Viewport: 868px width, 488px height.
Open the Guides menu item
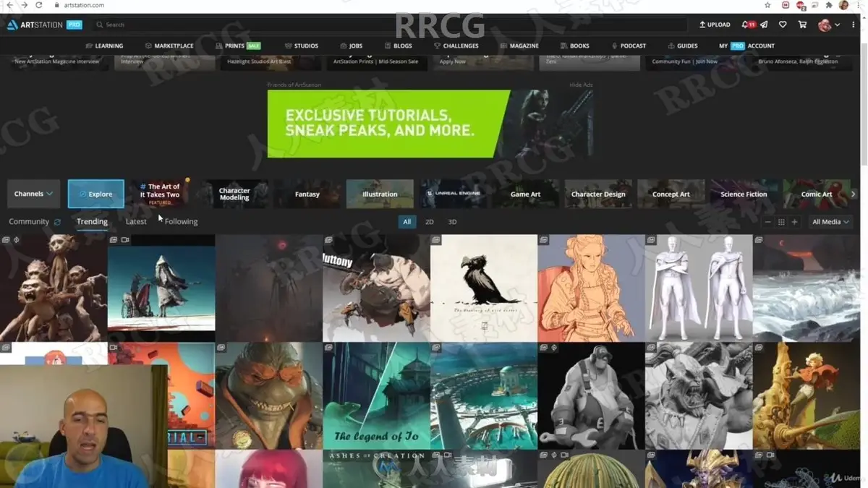click(683, 46)
